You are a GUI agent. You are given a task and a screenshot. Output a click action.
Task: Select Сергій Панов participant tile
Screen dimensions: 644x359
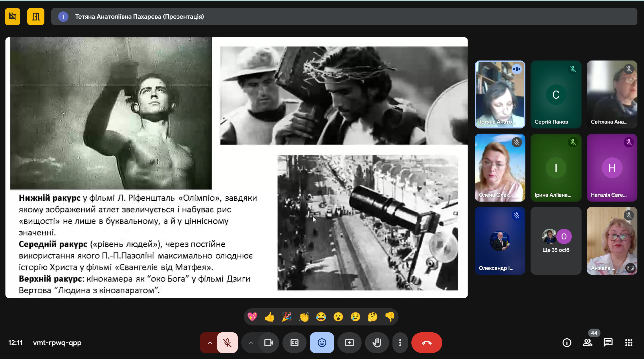pyautogui.click(x=556, y=94)
